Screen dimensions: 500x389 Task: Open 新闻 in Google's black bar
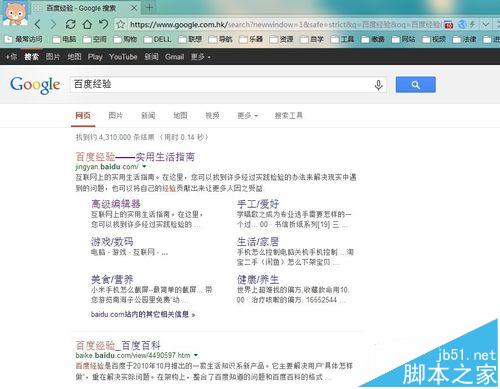click(x=151, y=57)
